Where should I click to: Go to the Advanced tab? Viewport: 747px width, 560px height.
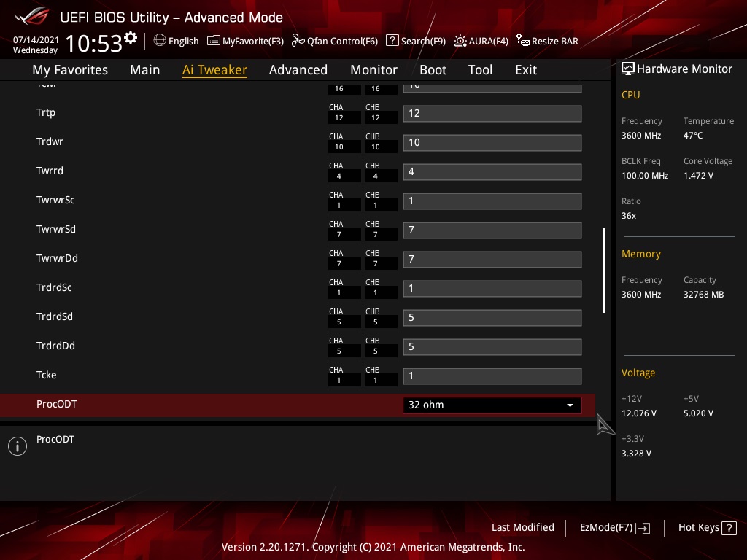tap(298, 69)
